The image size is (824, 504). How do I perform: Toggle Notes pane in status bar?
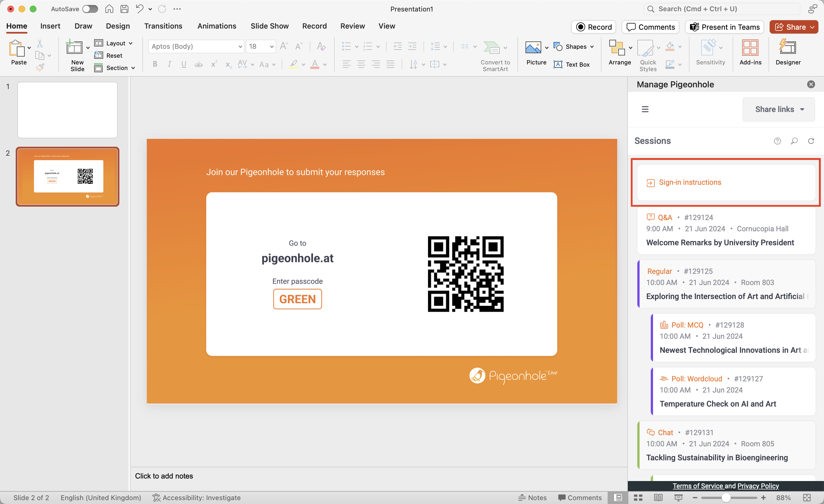coord(533,497)
